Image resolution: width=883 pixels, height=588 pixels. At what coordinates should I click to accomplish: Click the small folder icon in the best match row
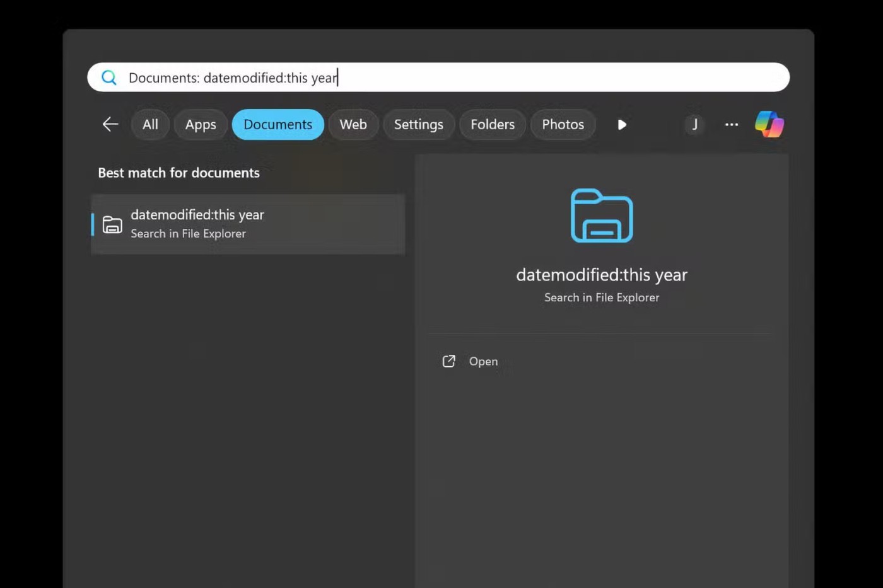(x=112, y=224)
